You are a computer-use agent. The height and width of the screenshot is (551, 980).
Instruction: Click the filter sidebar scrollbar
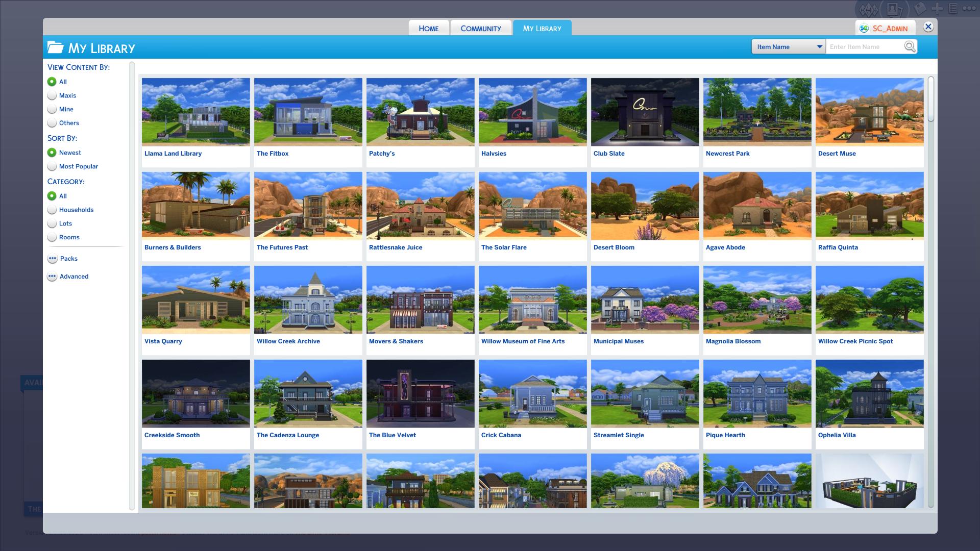pyautogui.click(x=132, y=286)
